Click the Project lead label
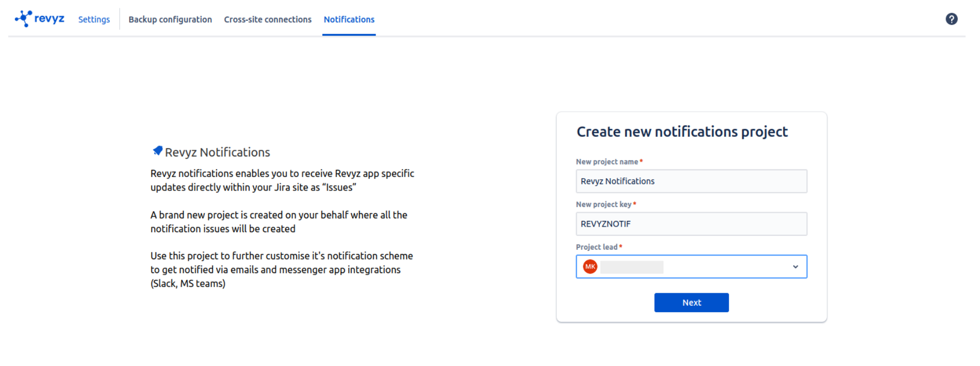The height and width of the screenshot is (366, 980). click(597, 247)
